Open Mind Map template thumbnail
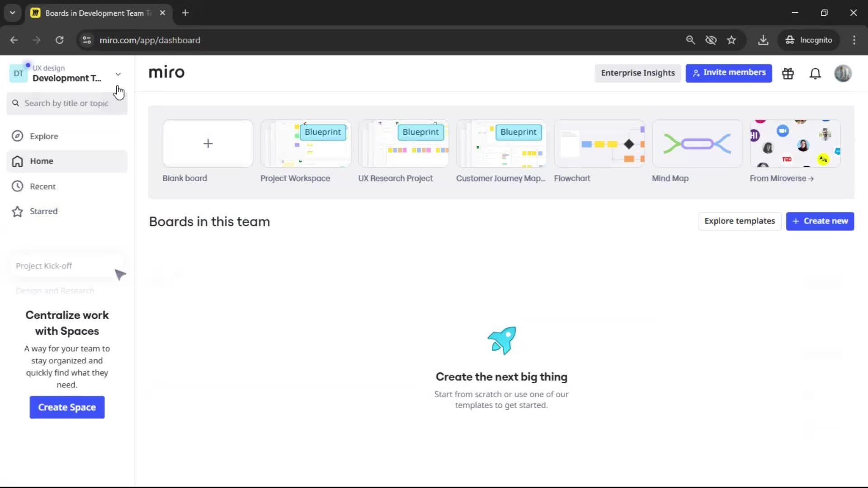This screenshot has width=868, height=488. click(x=697, y=144)
